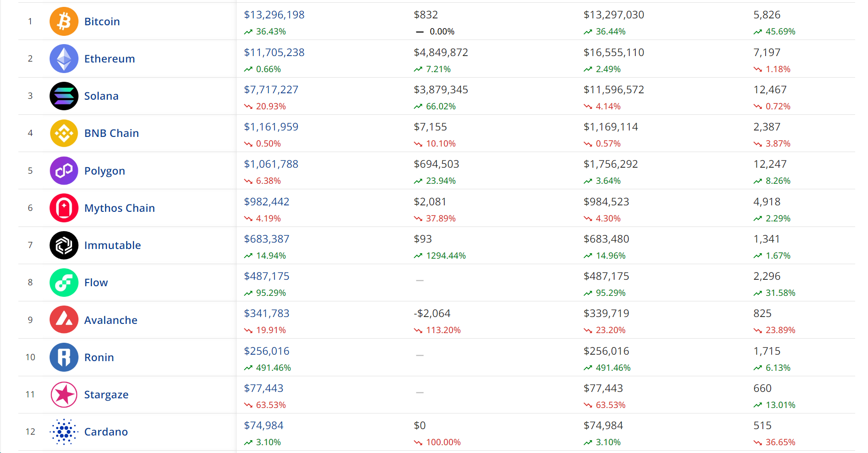Open the Solana chain link
Viewport: 868px width, 453px height.
(101, 96)
